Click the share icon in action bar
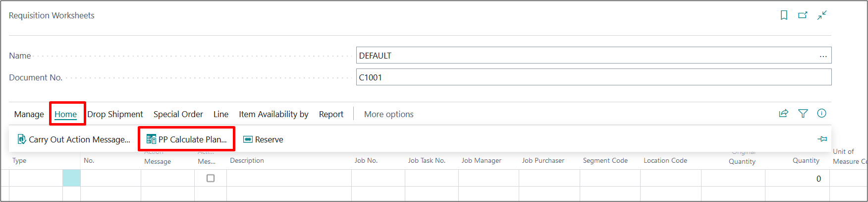868x202 pixels. tap(783, 114)
